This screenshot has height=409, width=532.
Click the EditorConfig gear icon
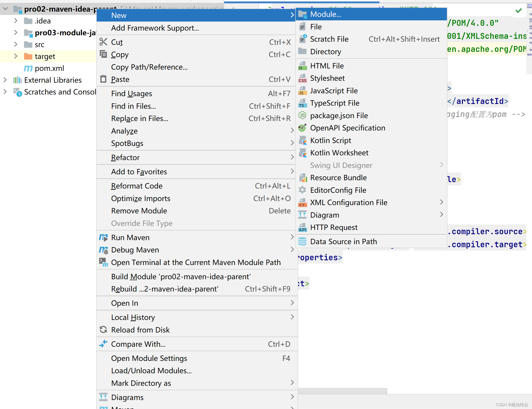303,190
